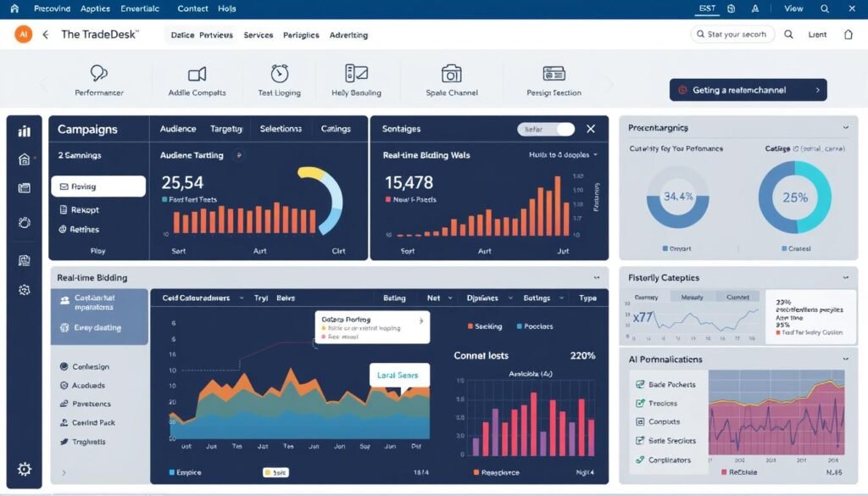868x496 pixels.
Task: Switch to the Audience tab in Campaigns
Action: 177,129
